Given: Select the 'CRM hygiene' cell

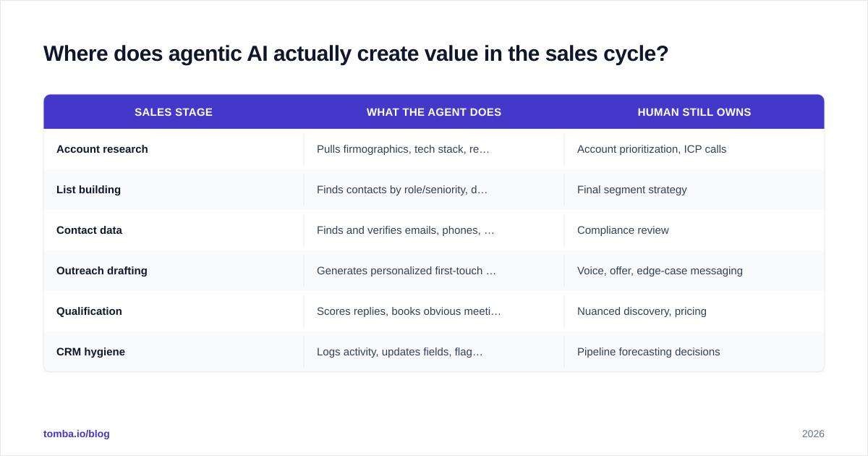Looking at the screenshot, I should [x=174, y=352].
